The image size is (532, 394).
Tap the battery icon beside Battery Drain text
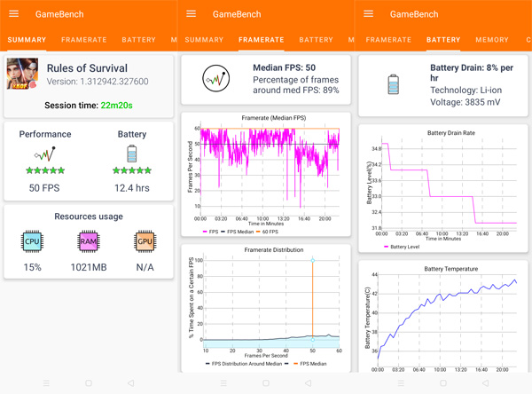(393, 84)
